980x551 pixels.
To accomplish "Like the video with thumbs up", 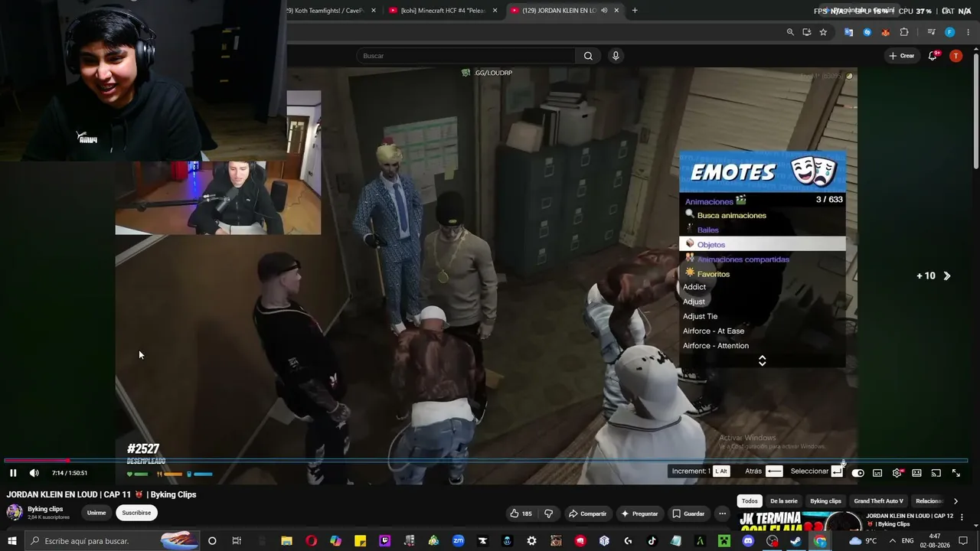I will (523, 514).
